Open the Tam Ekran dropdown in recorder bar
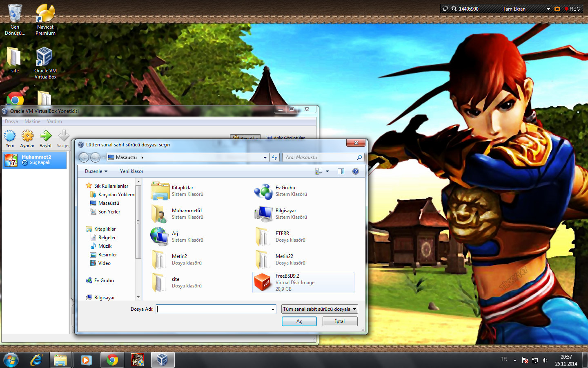This screenshot has height=368, width=588. click(x=548, y=9)
